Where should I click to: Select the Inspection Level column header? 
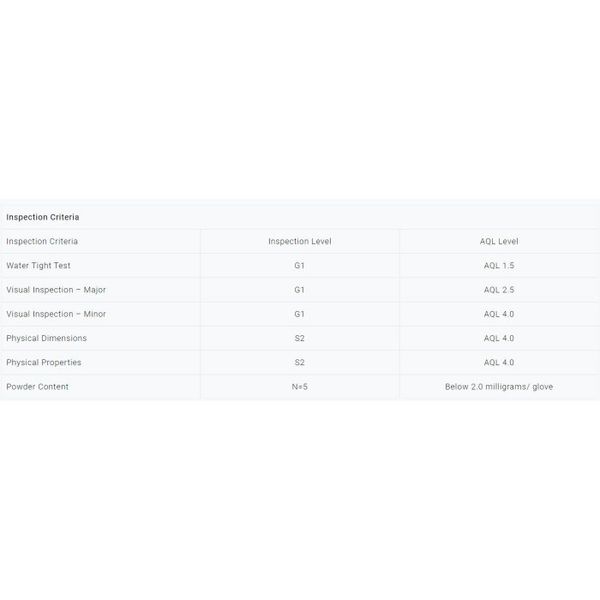[300, 241]
